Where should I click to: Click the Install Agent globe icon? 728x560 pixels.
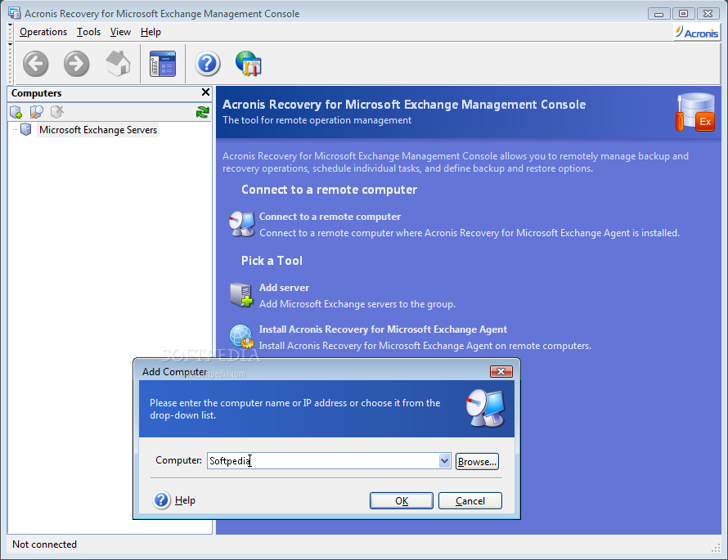click(x=242, y=336)
